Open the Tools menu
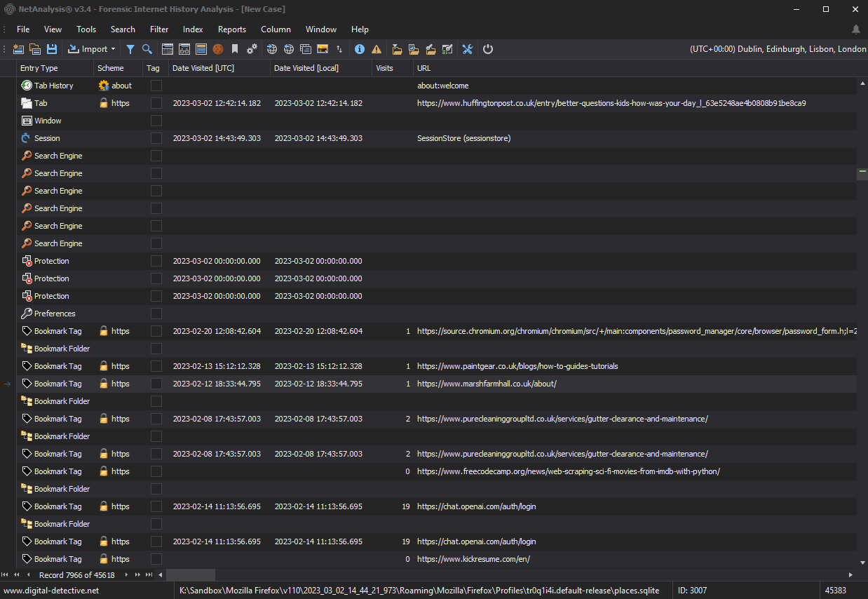868x599 pixels. point(86,29)
